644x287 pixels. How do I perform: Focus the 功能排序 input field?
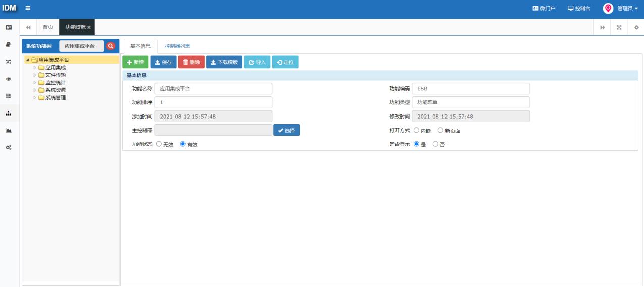pyautogui.click(x=213, y=102)
